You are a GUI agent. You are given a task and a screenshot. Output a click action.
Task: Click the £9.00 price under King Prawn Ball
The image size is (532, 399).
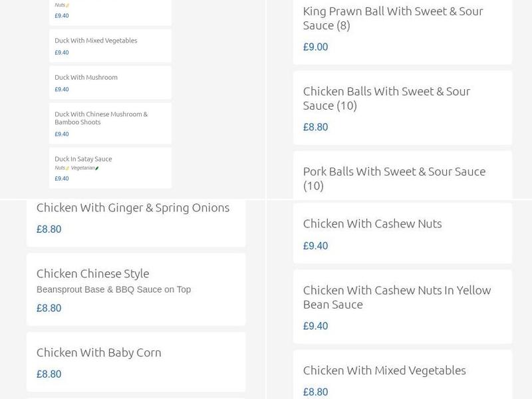[315, 47]
